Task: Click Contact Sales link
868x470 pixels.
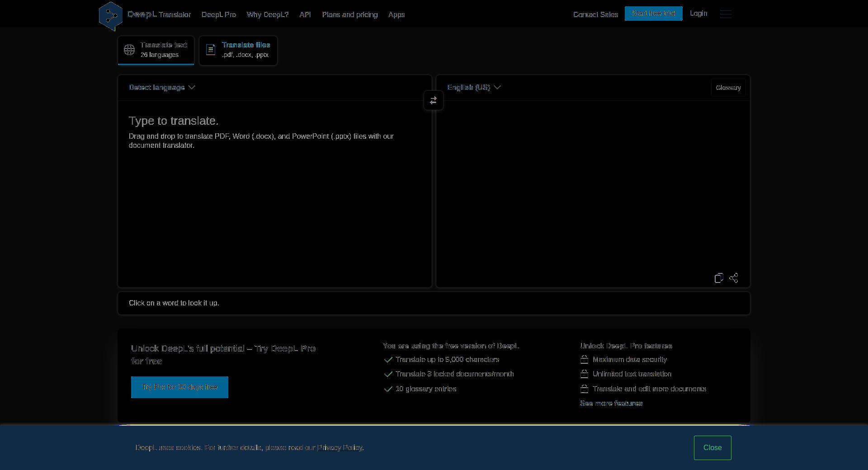Action: tap(595, 14)
